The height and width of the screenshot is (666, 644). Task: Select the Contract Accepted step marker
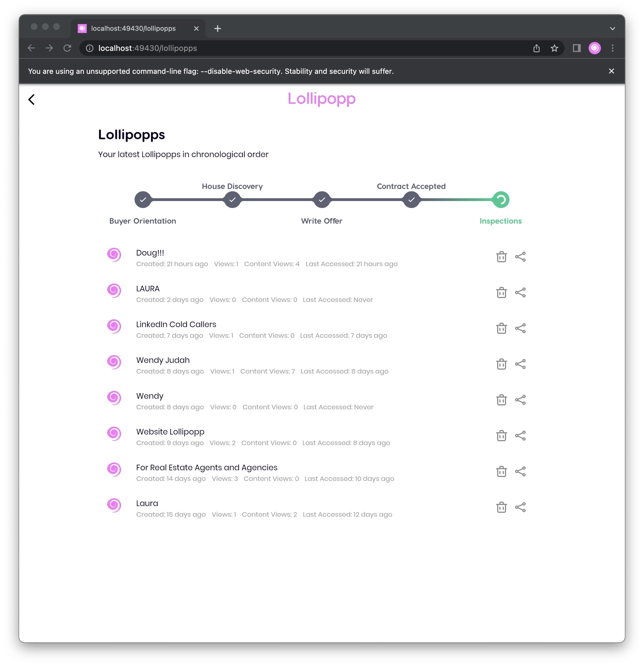(x=411, y=199)
